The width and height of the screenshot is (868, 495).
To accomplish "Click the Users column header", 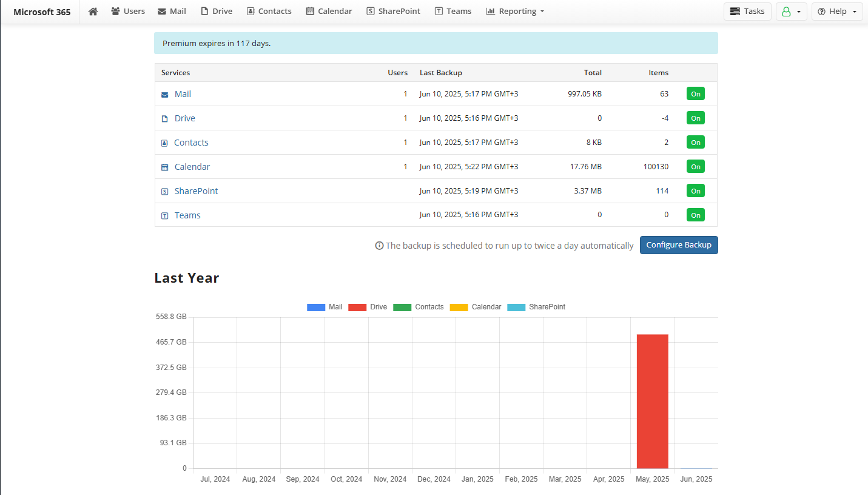I will [x=398, y=73].
